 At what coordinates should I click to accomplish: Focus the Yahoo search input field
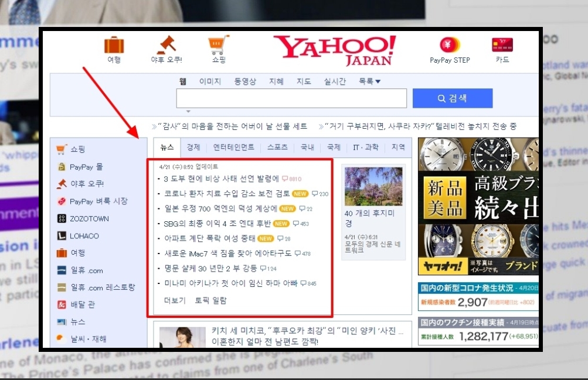[x=291, y=98]
